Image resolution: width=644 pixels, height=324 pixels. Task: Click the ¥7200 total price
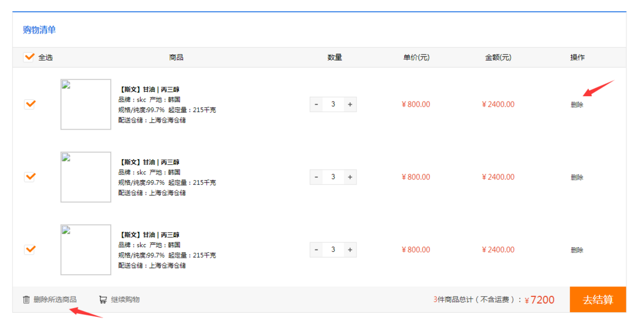point(540,300)
